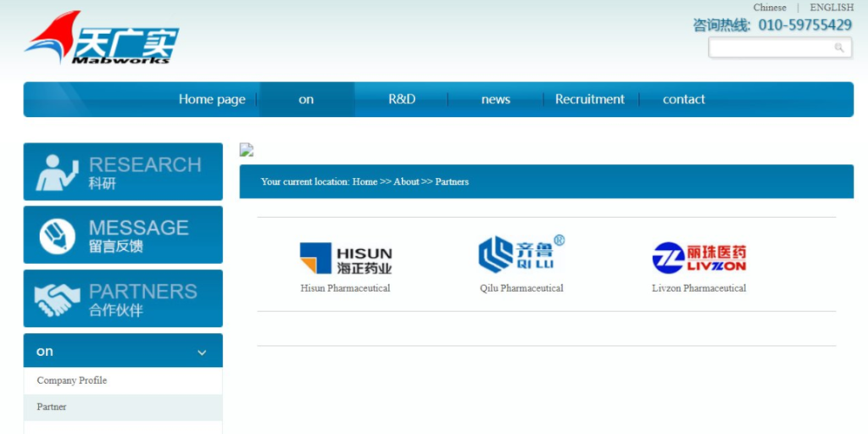Click the broken banner image icon
This screenshot has width=868, height=434.
[247, 149]
